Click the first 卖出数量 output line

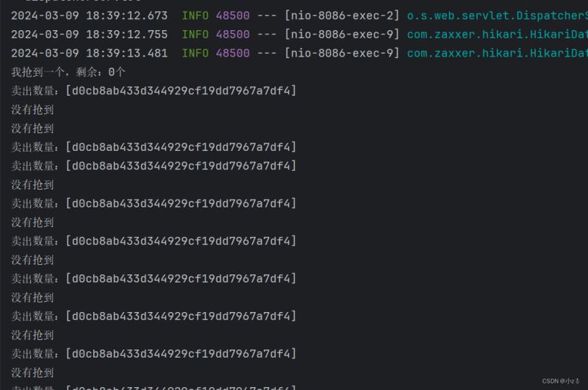tap(154, 91)
